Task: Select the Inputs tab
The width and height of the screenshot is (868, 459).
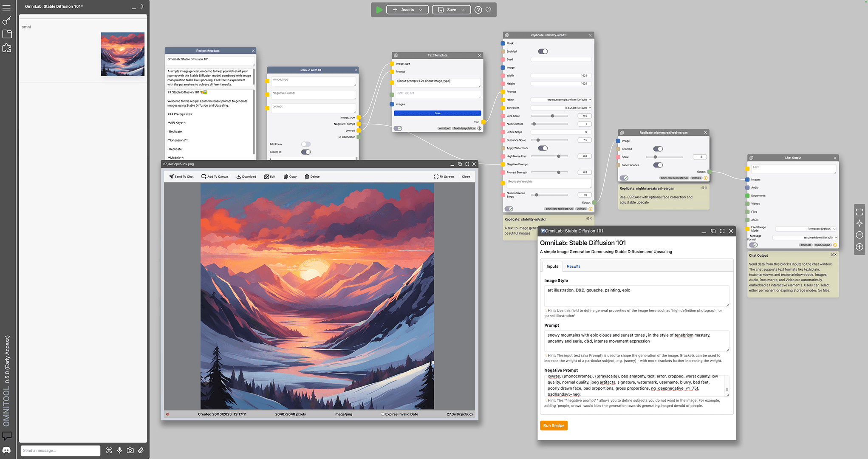Action: point(552,266)
